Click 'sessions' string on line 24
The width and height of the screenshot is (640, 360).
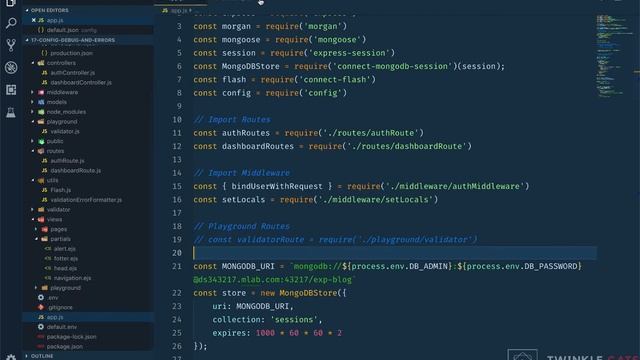(293, 320)
